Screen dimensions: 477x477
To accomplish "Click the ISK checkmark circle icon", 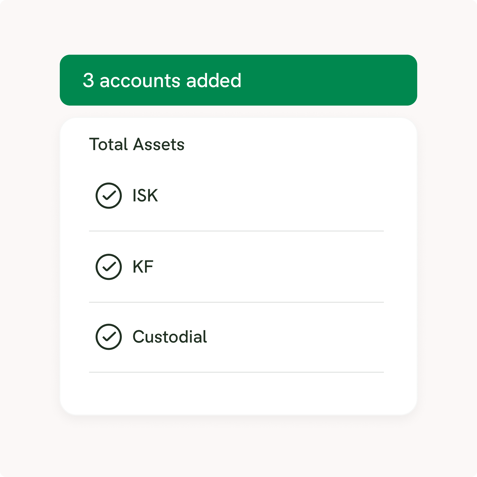I will [x=108, y=195].
